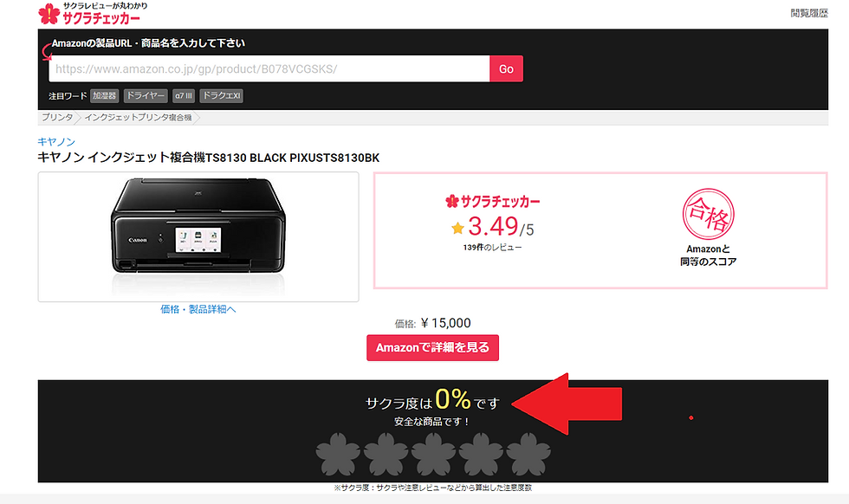Click the Canon printer product image
This screenshot has width=849, height=504.
coord(198,236)
